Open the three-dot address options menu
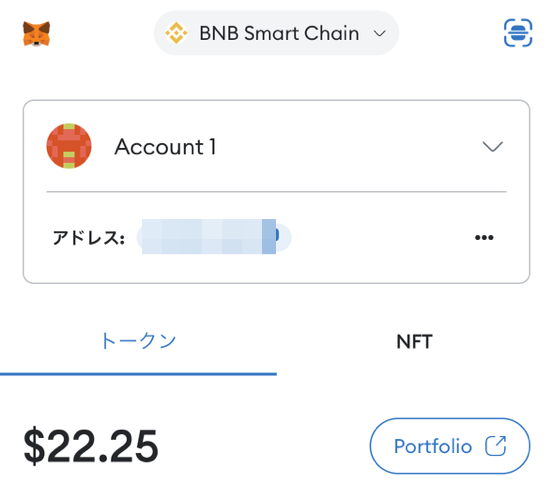 484,237
